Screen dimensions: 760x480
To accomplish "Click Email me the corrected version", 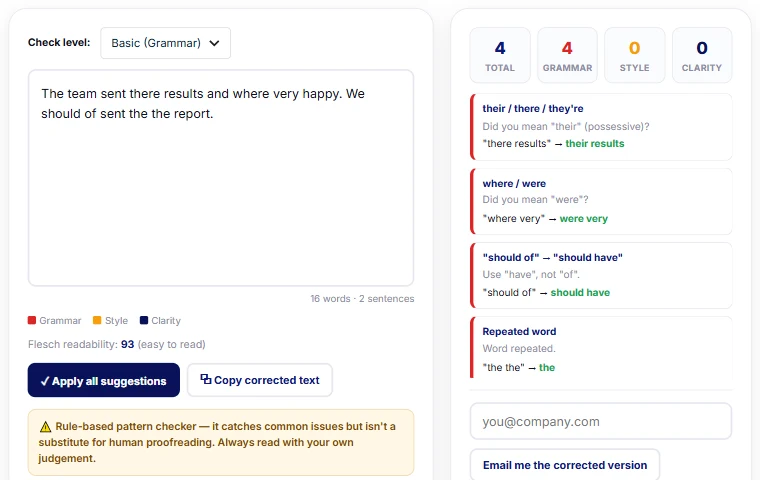I will [565, 465].
